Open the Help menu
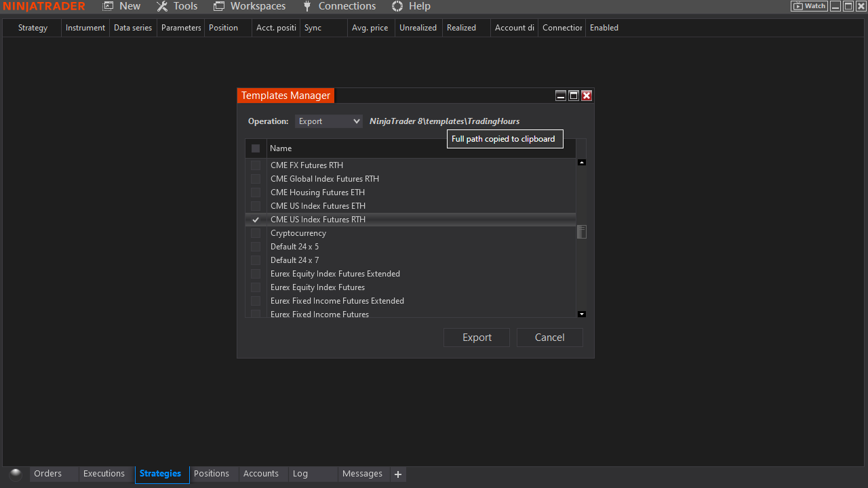Screen dimensions: 868x488 click(x=411, y=6)
